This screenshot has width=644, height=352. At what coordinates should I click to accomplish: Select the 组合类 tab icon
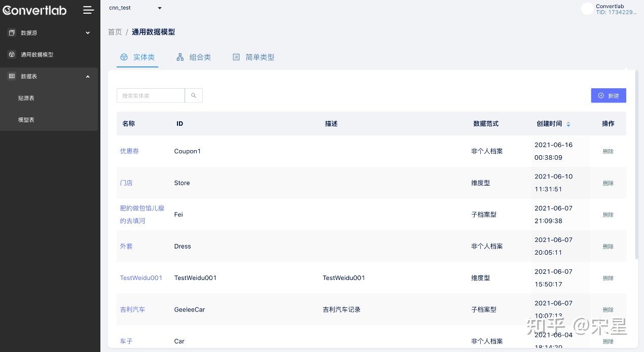[180, 57]
